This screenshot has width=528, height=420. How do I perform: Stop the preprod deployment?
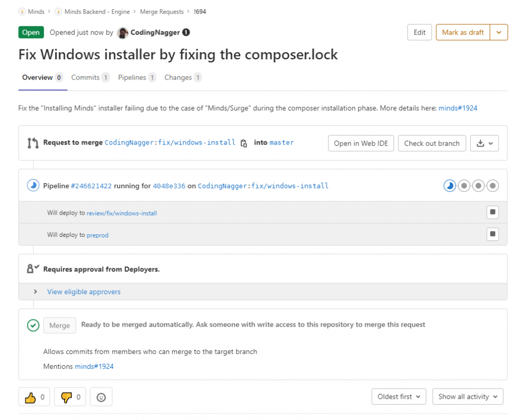click(492, 234)
